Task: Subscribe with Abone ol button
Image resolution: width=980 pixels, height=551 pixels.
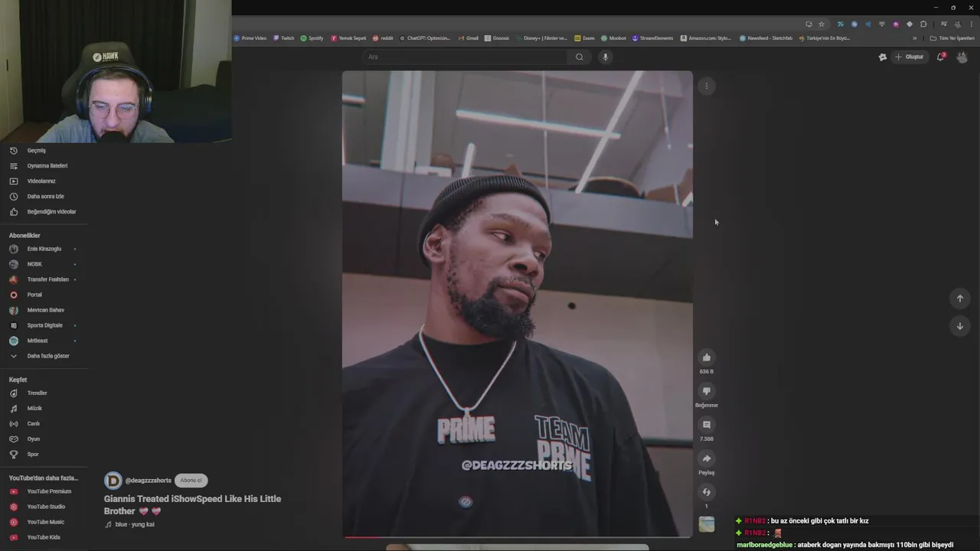Action: pyautogui.click(x=191, y=481)
